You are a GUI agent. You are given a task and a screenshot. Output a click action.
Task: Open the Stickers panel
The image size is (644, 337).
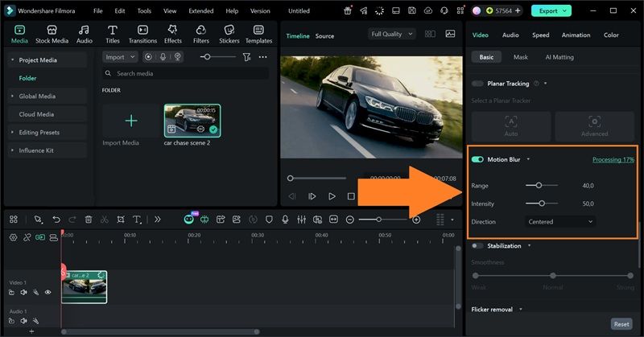click(229, 34)
